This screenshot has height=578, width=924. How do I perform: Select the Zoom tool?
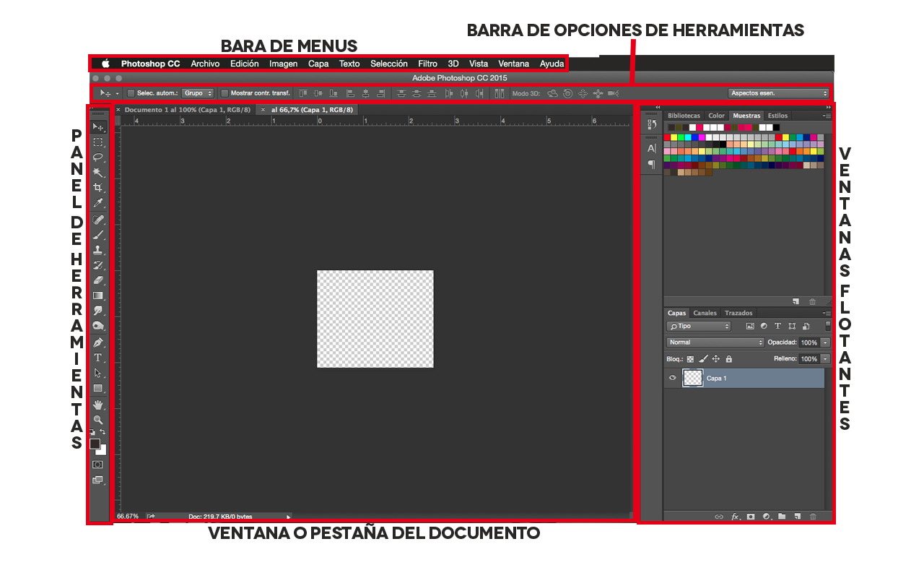[x=98, y=420]
